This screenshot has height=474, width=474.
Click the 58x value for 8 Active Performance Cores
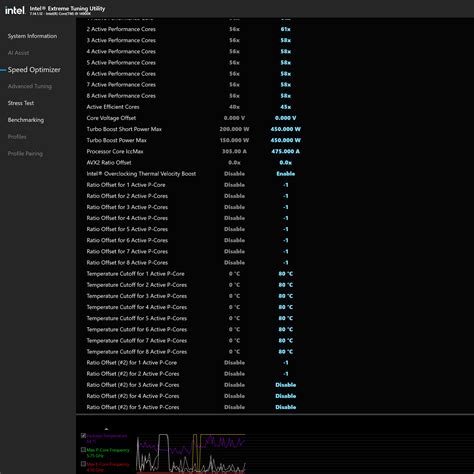click(x=285, y=96)
